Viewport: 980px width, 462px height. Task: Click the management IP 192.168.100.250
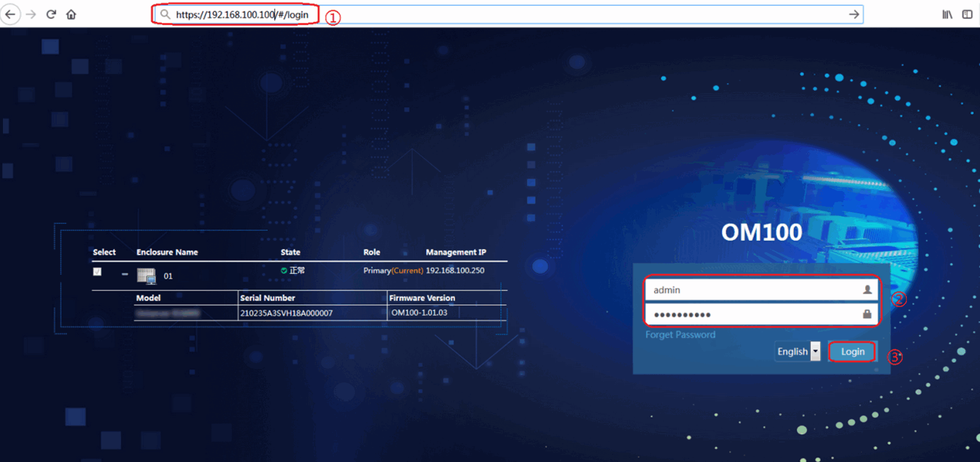(455, 270)
